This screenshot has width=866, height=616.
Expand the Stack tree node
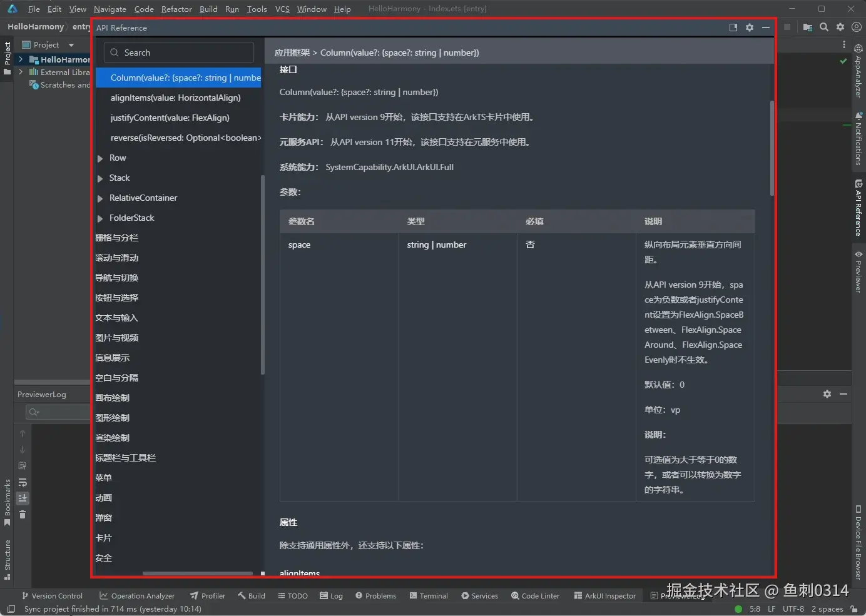point(100,178)
